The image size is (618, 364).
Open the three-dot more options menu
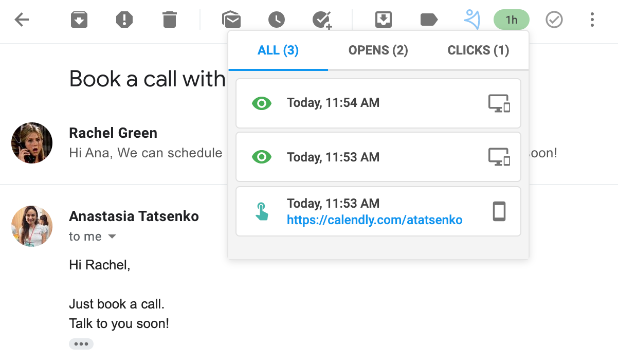pyautogui.click(x=592, y=20)
